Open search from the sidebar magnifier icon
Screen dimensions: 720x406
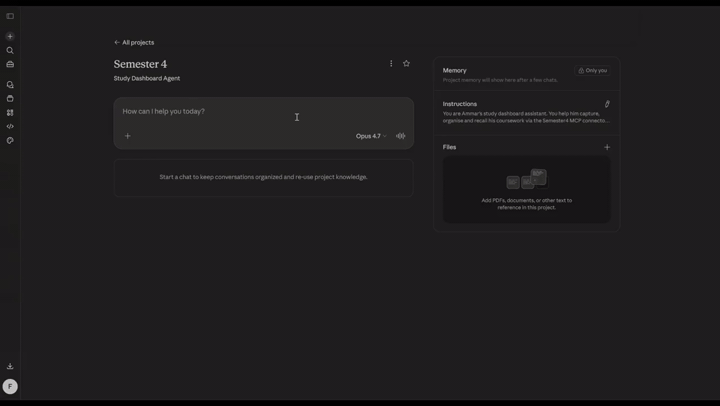pyautogui.click(x=10, y=51)
